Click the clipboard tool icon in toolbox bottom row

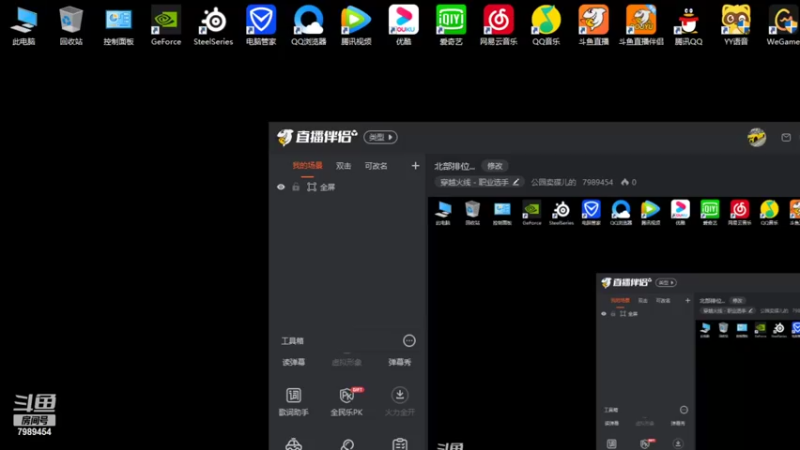[x=399, y=444]
